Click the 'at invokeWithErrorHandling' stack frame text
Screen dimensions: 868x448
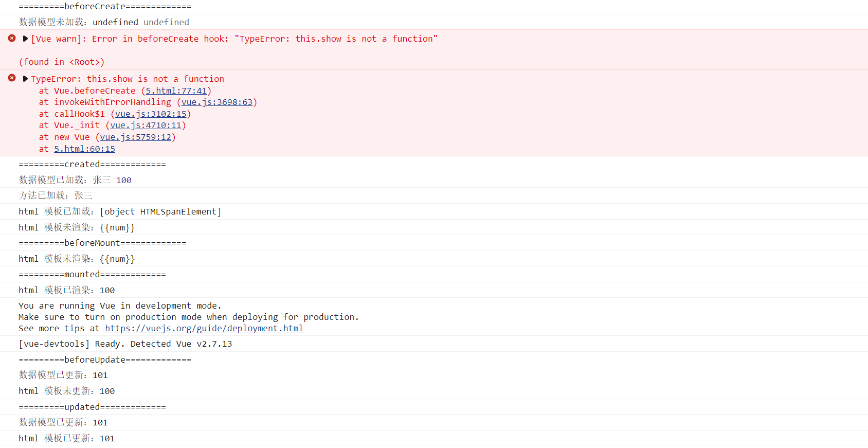105,102
